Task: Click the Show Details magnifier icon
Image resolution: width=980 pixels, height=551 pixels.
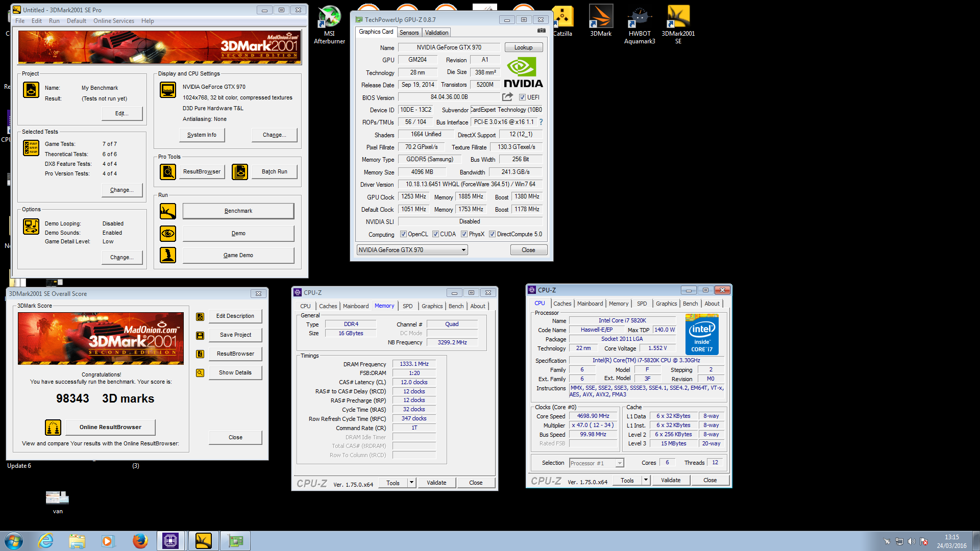Action: (x=200, y=373)
